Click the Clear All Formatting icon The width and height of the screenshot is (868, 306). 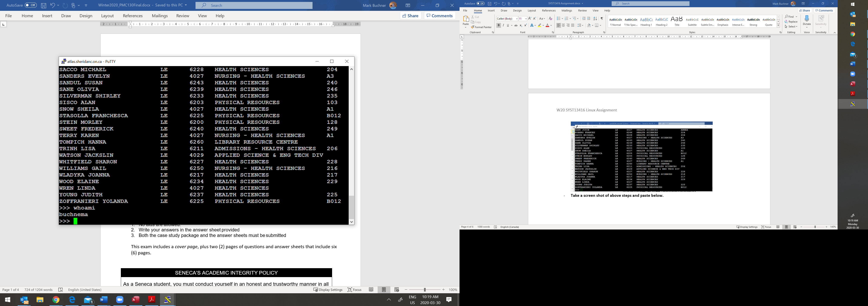[x=551, y=18]
